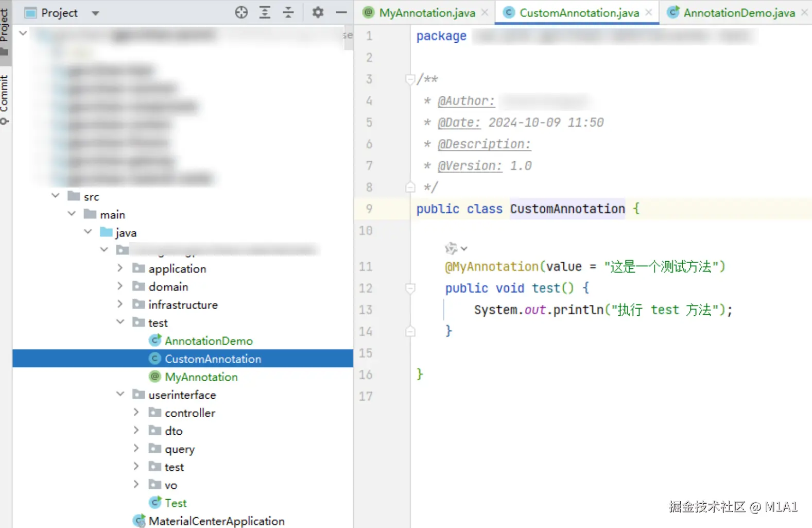
Task: Collapse the topmost project root node
Action: [x=23, y=33]
